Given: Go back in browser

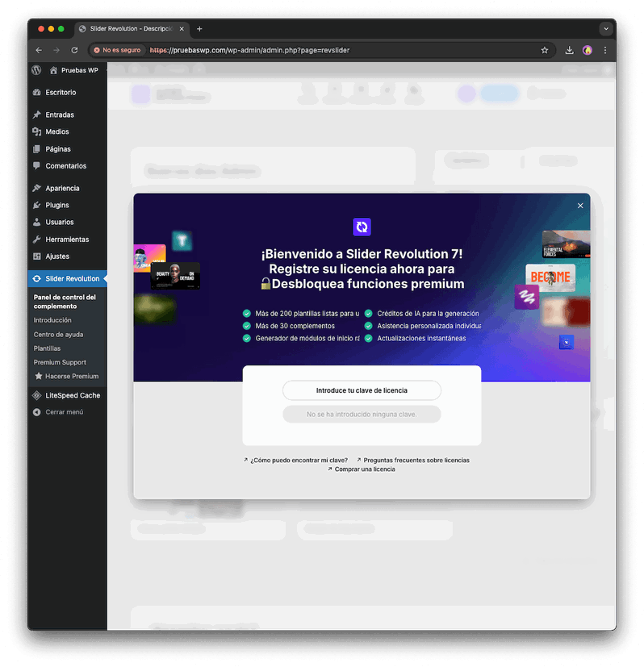Looking at the screenshot, I should (40, 50).
